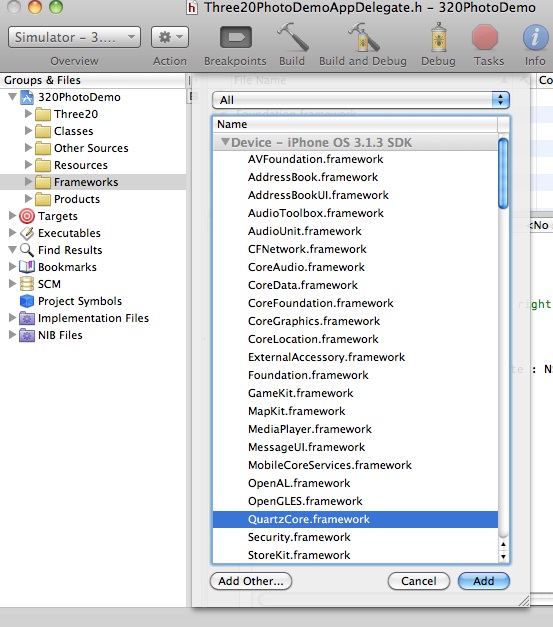Click the Find Results magnifier icon

(27, 250)
